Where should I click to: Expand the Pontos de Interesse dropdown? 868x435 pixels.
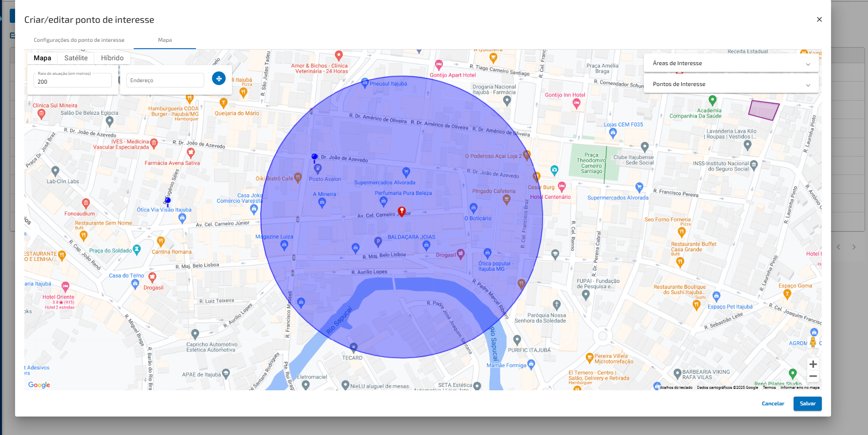coord(731,84)
